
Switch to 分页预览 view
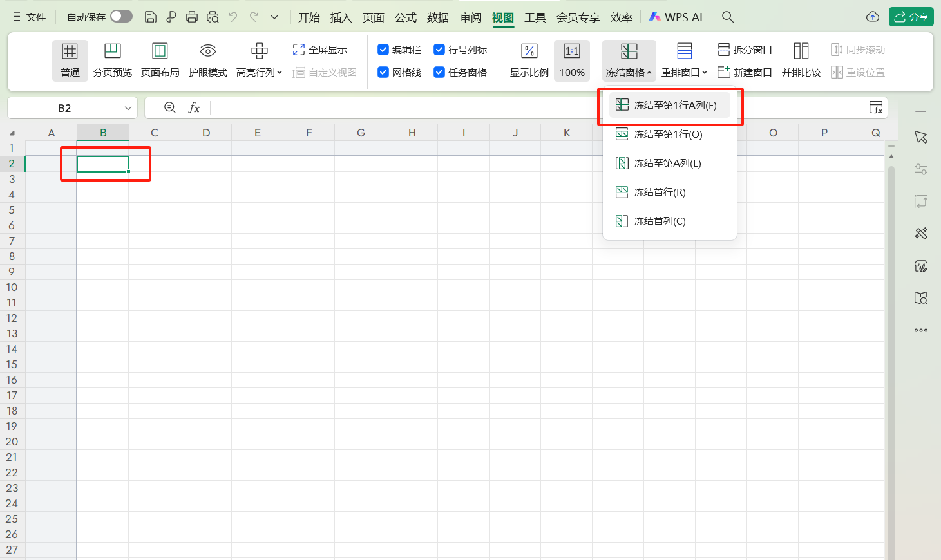pos(113,60)
